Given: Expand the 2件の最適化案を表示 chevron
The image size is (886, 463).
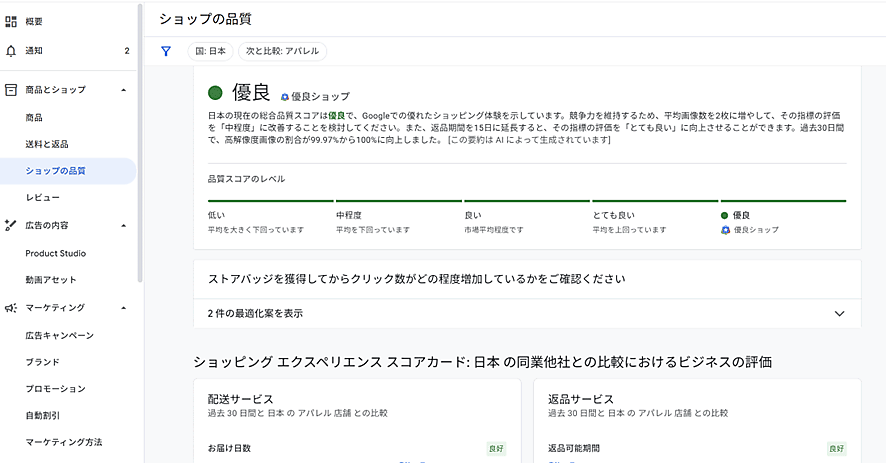Looking at the screenshot, I should coord(840,314).
